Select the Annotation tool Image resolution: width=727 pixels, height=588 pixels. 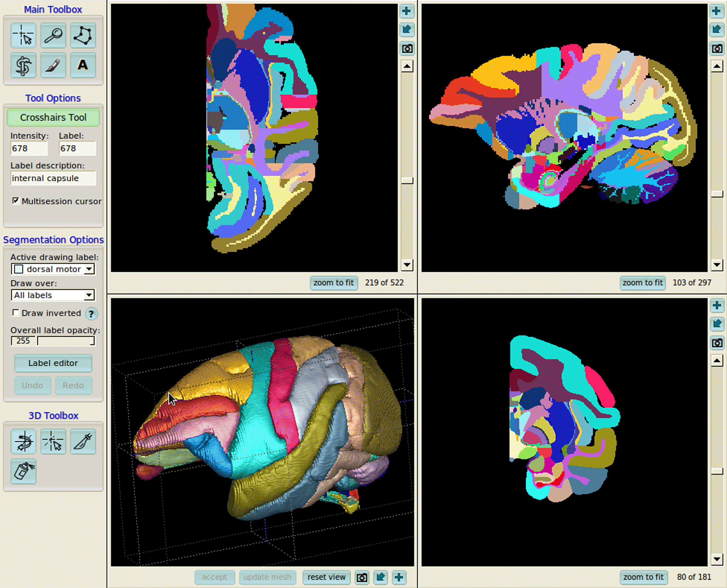tap(83, 65)
